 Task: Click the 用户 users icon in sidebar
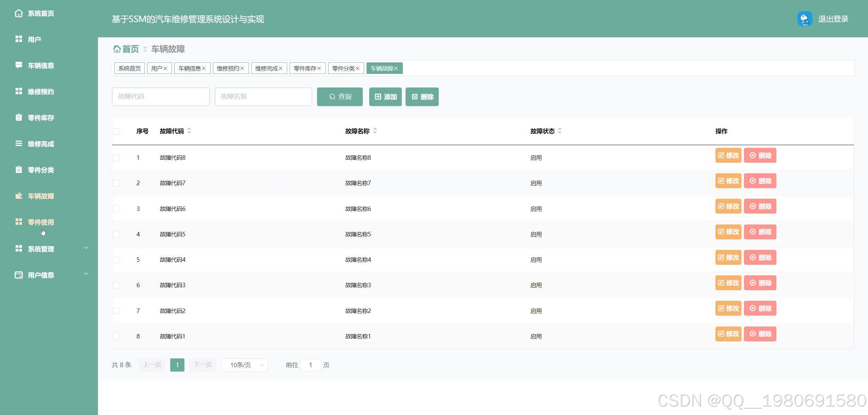pos(19,39)
